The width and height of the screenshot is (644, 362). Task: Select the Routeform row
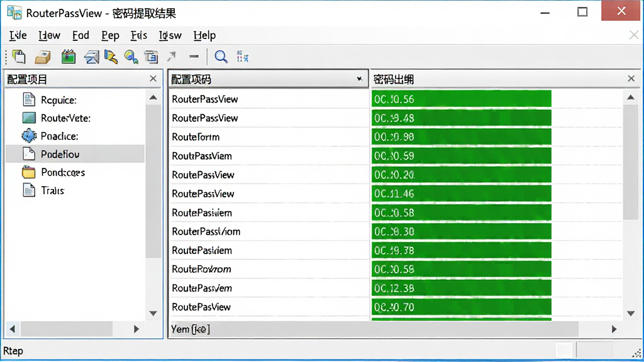coord(269,137)
